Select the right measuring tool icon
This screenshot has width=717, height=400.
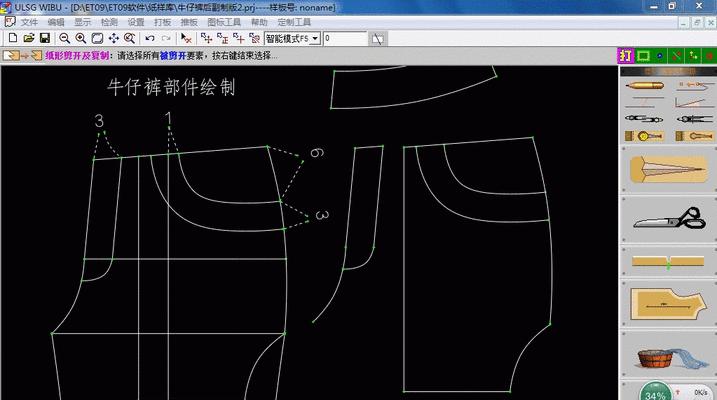tap(694, 136)
